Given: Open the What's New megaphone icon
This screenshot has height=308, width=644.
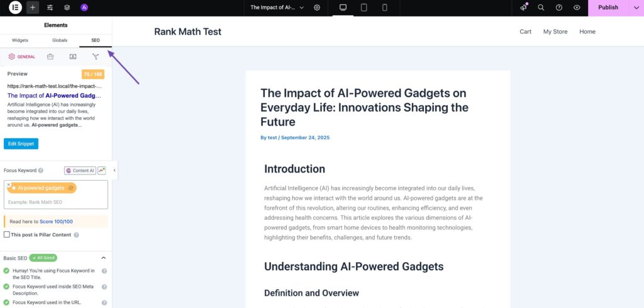Looking at the screenshot, I should [x=524, y=8].
